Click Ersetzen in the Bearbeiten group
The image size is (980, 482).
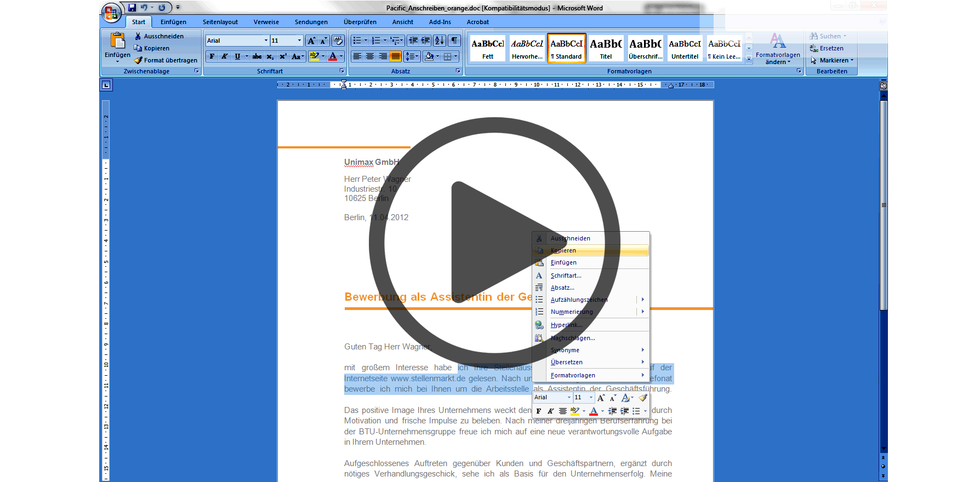(x=831, y=48)
